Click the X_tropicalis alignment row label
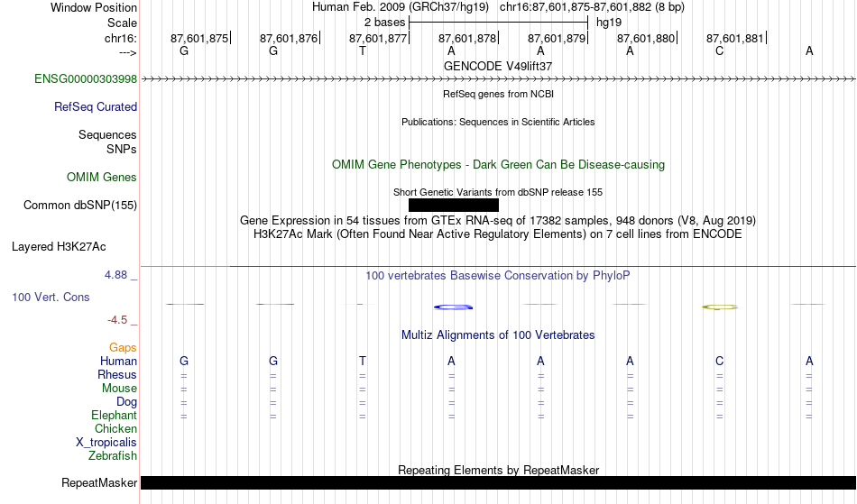 pos(106,443)
